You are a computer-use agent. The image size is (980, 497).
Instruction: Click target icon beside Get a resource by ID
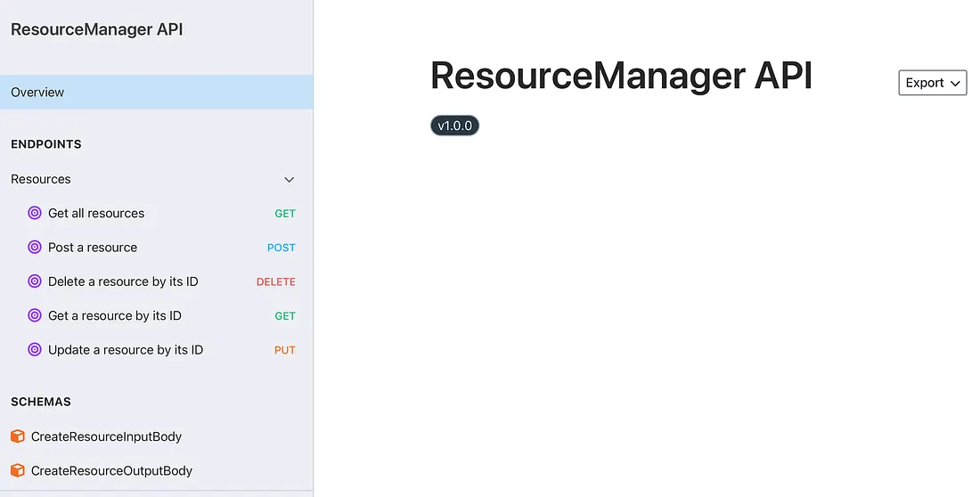tap(35, 315)
